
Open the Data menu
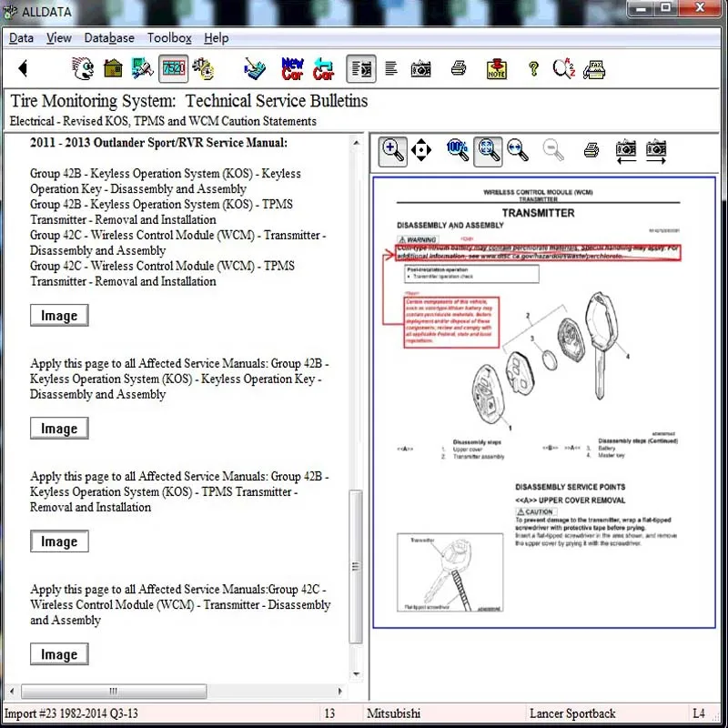click(x=21, y=38)
